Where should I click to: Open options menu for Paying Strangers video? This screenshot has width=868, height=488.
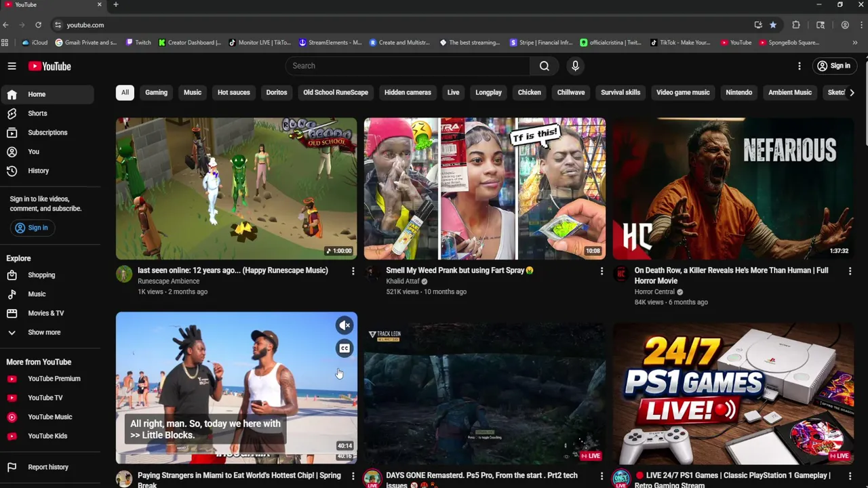353,476
